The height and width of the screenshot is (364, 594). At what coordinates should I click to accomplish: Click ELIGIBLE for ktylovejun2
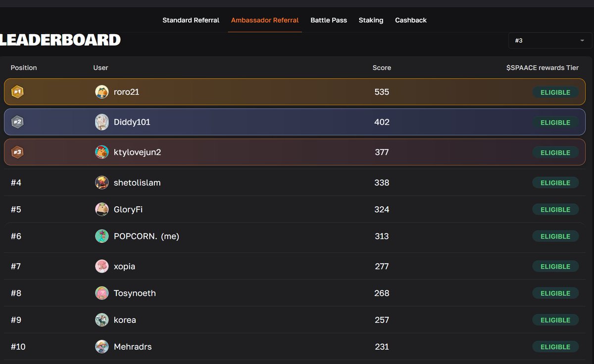click(555, 152)
